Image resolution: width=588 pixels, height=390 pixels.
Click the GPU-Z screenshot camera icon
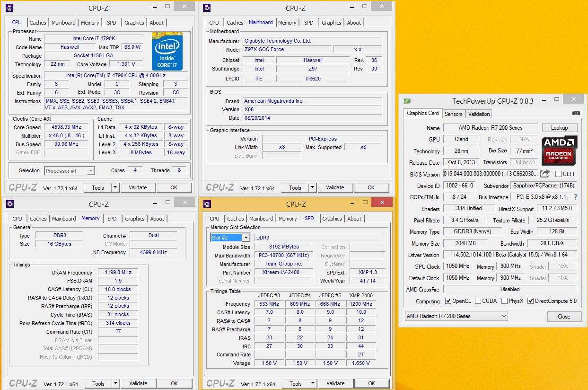(576, 113)
